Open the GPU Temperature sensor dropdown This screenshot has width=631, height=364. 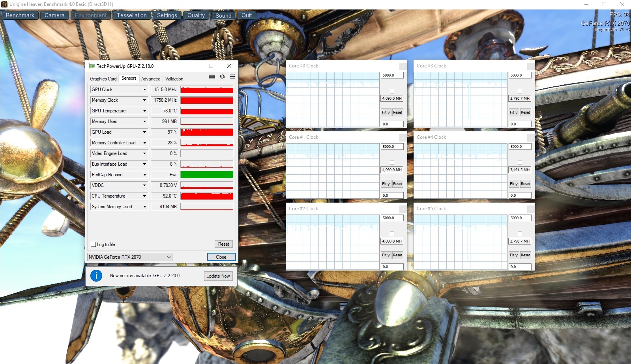click(144, 111)
